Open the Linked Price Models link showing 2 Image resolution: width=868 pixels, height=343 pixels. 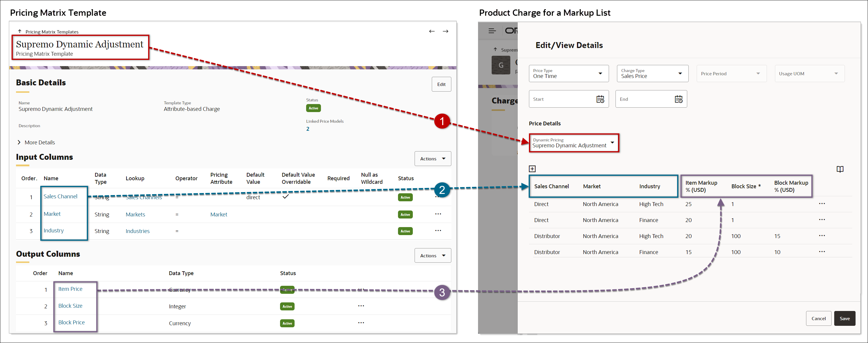[x=308, y=128]
